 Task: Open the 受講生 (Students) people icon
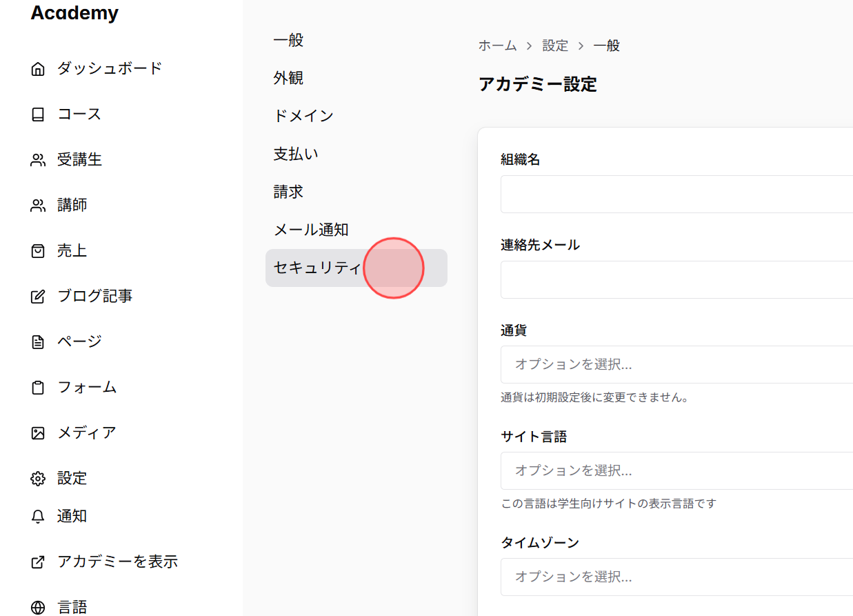(38, 159)
